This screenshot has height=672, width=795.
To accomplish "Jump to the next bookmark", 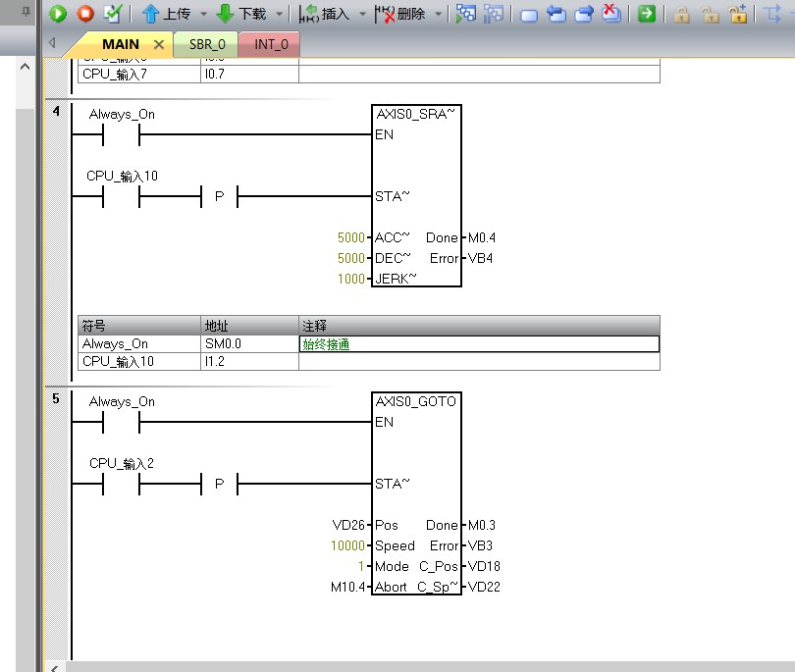I will coord(584,14).
